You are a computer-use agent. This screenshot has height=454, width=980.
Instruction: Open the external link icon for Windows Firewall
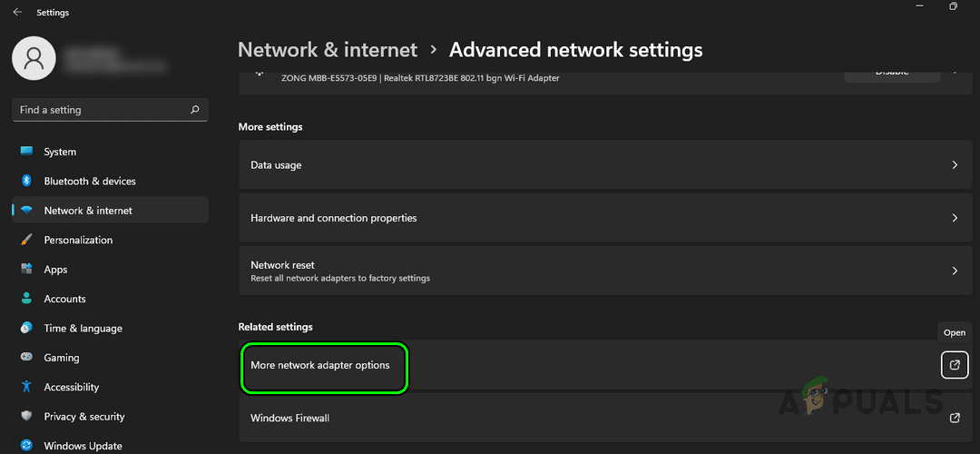click(x=955, y=418)
